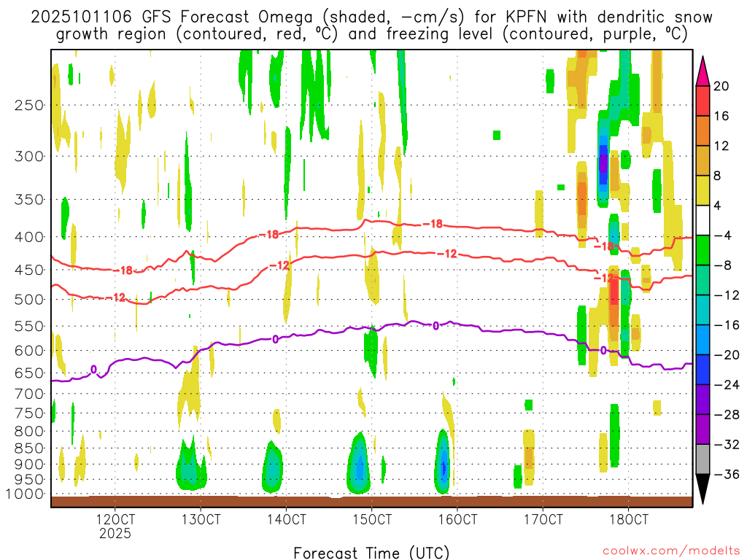Click the 500 pressure-level label
The width and height of the screenshot is (747, 560).
click(x=29, y=300)
